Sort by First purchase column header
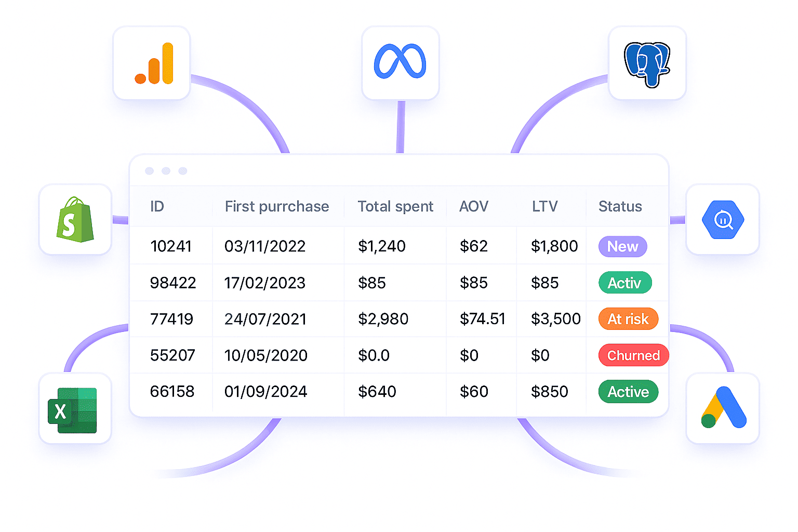Image resolution: width=798 pixels, height=532 pixels. tap(276, 207)
